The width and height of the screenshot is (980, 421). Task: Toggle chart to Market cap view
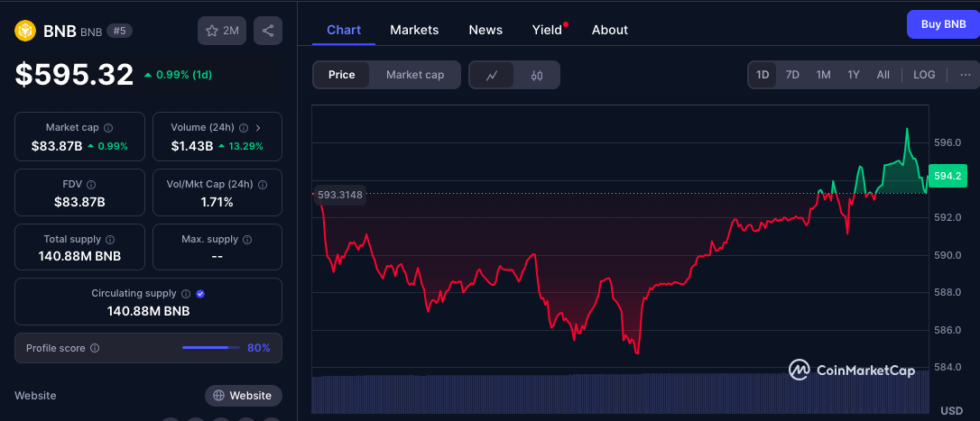coord(415,75)
